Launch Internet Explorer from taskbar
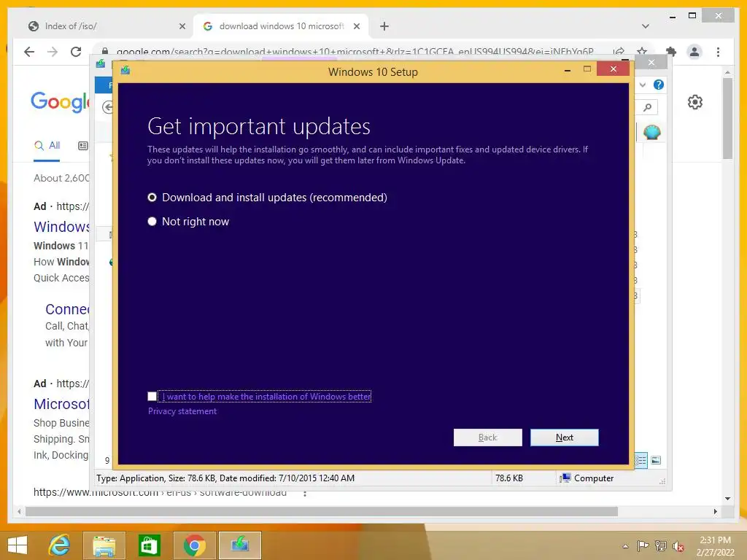The image size is (747, 560). click(x=59, y=545)
